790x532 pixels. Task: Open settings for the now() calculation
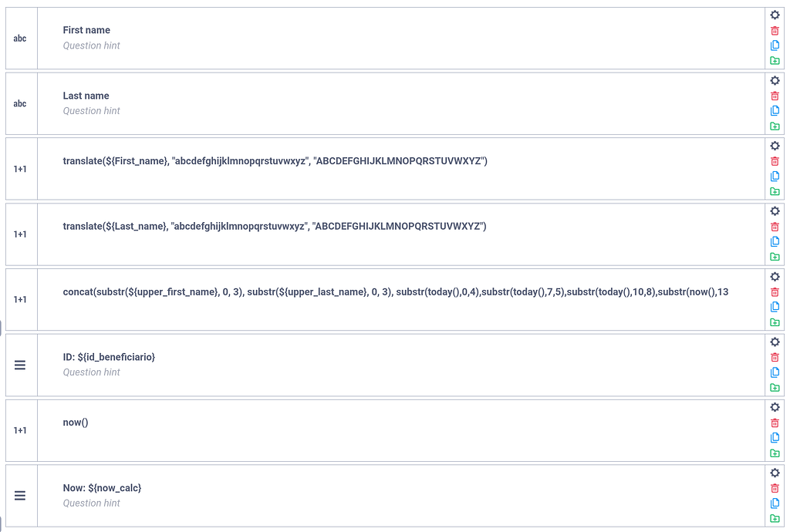tap(775, 407)
